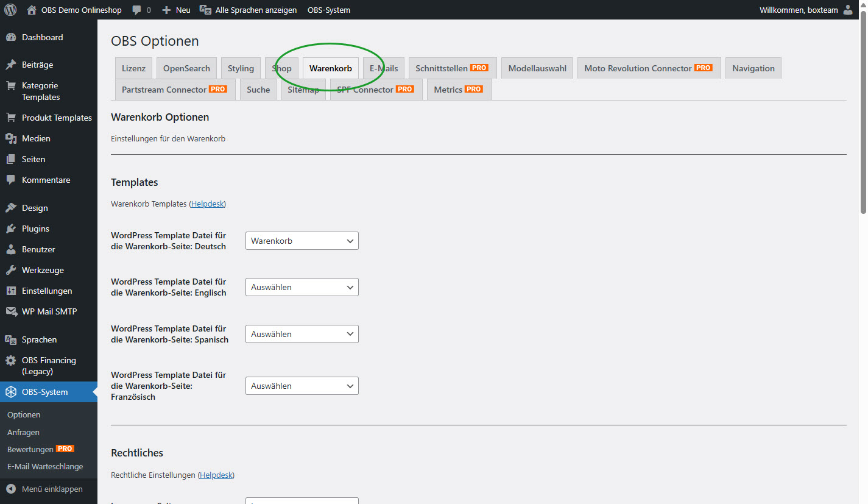Open the Deutsch Warenkorb template dropdown

pyautogui.click(x=302, y=241)
